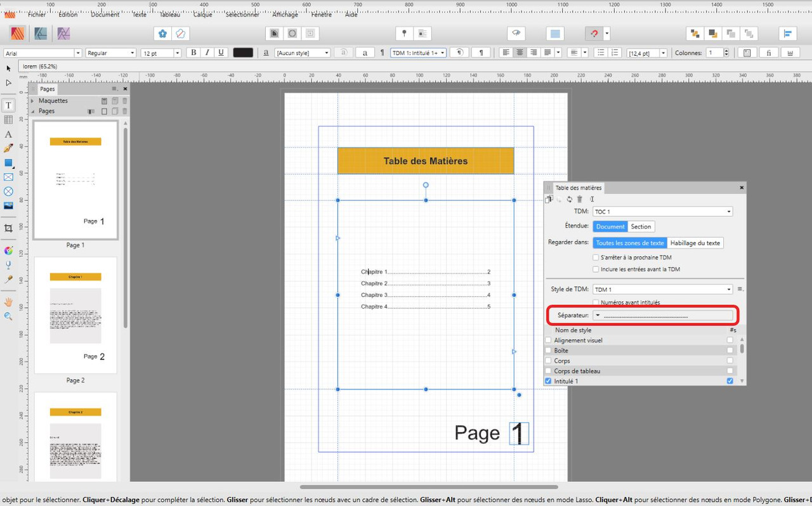Switch to the Designer persona
Screen dimensions: 812x506
pos(41,33)
